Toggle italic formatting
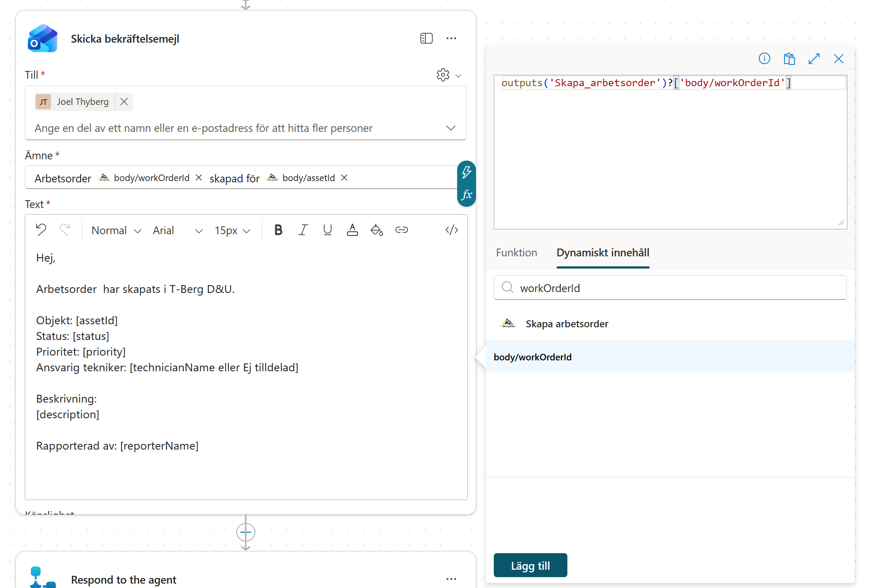 pyautogui.click(x=303, y=230)
